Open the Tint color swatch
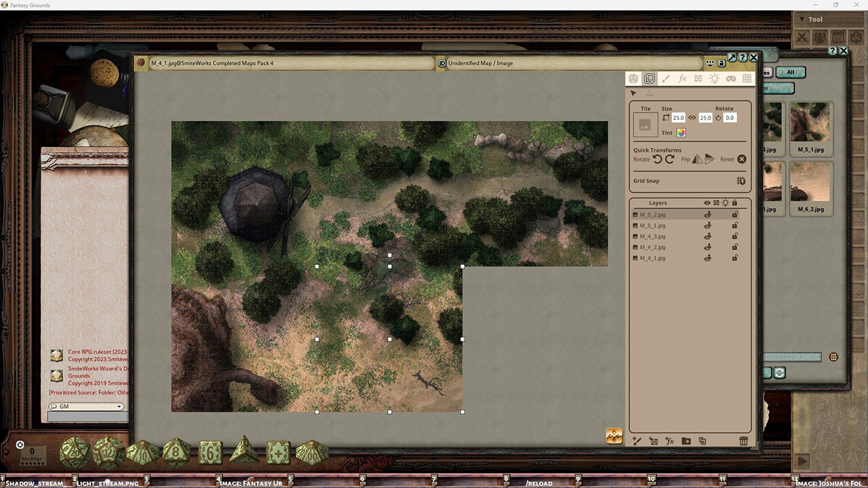This screenshot has width=868, height=488. coord(681,132)
